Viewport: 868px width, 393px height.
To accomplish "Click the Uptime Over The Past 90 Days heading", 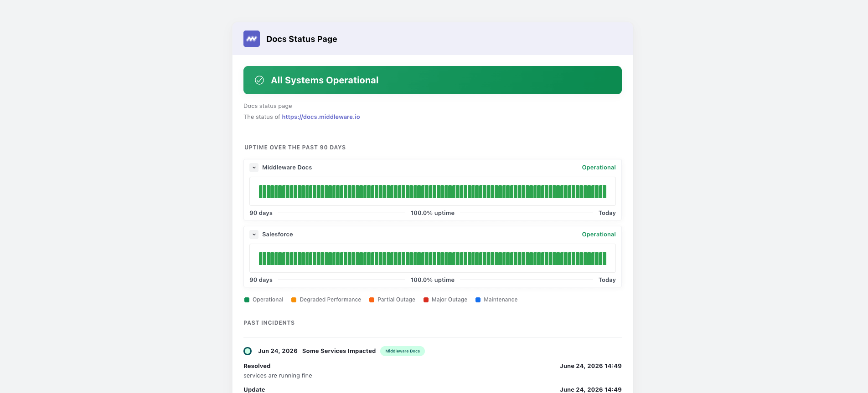I will 295,148.
